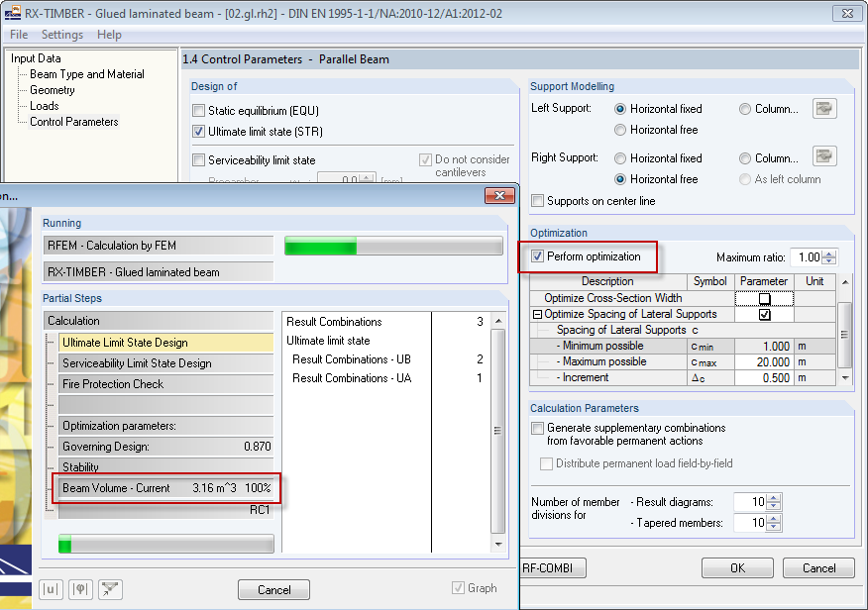Select Right Support Column radio option
The height and width of the screenshot is (610, 868).
tap(745, 158)
